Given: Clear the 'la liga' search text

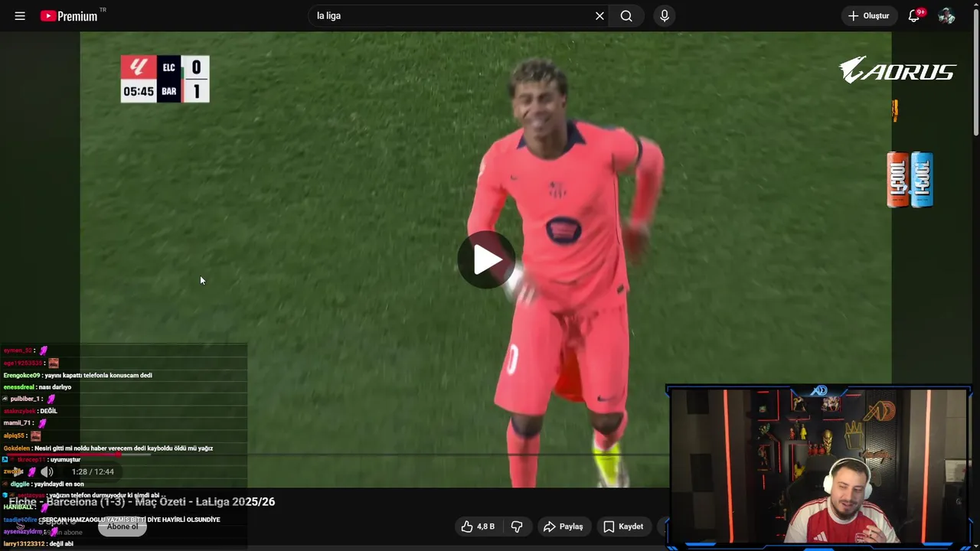Looking at the screenshot, I should [x=599, y=16].
